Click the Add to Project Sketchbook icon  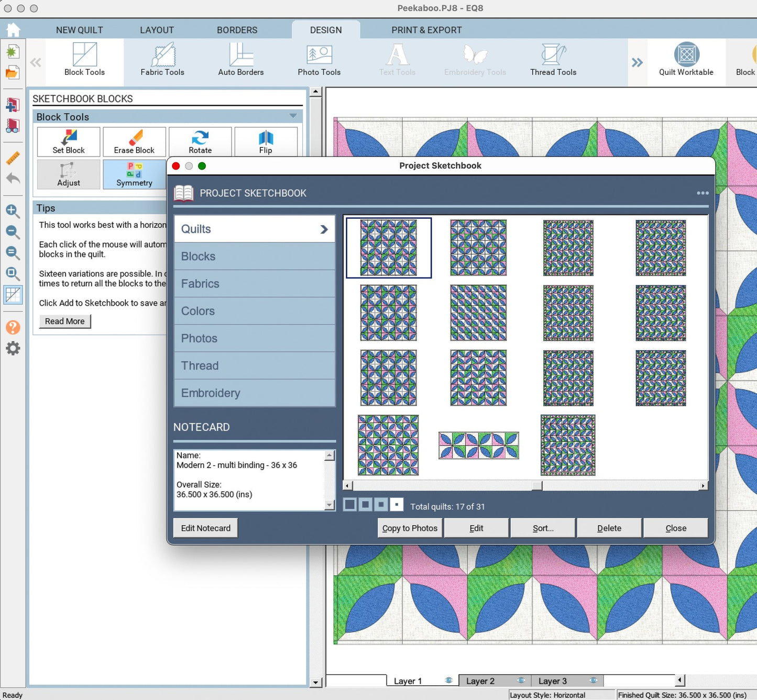pyautogui.click(x=13, y=105)
